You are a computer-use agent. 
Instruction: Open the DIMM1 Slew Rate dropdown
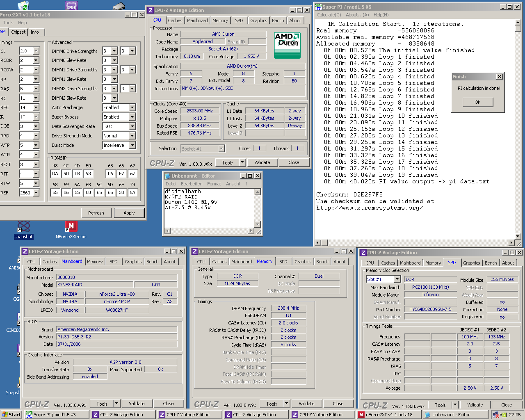click(114, 79)
